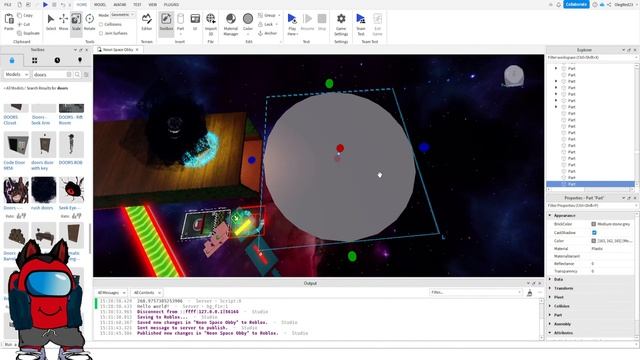
Task: Expand the Transform properties section
Action: pos(550,288)
